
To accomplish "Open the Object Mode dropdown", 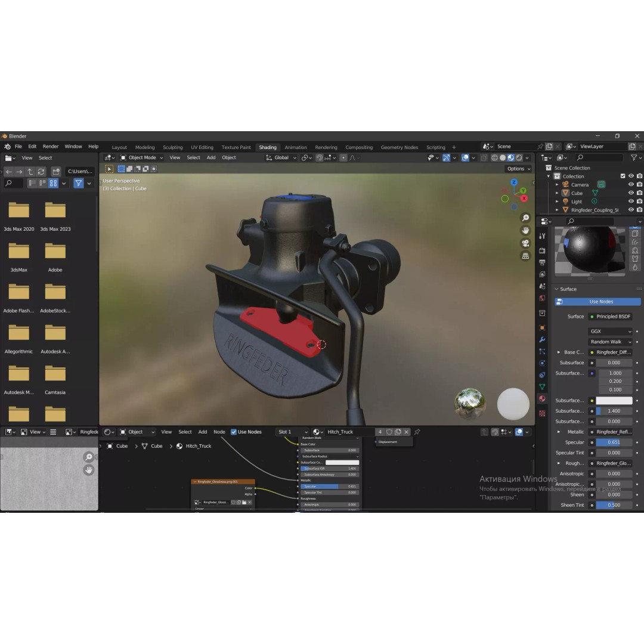I will (x=142, y=157).
